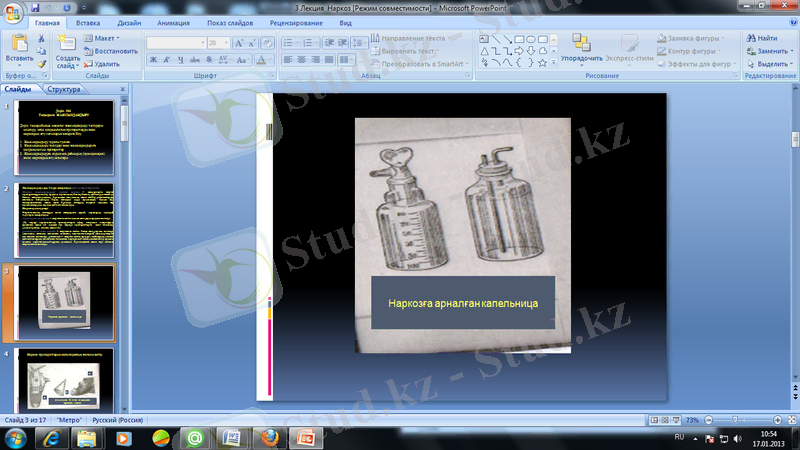The width and height of the screenshot is (800, 450).
Task: Switch to the Структура outline tab
Action: pyautogui.click(x=62, y=89)
